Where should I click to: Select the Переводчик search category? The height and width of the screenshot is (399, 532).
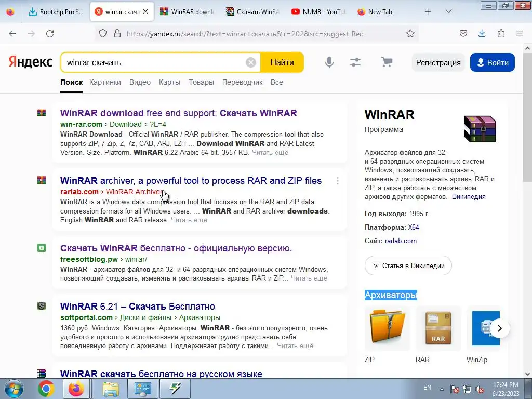click(x=242, y=82)
